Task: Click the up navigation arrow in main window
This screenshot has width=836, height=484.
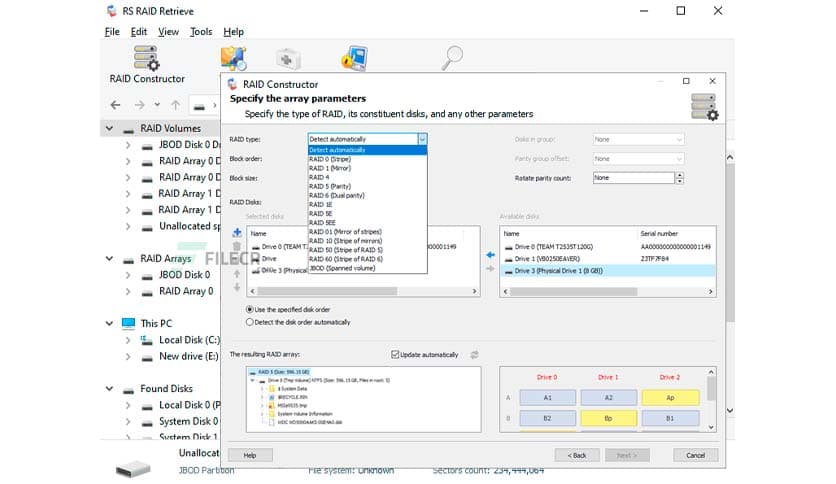Action: click(176, 105)
